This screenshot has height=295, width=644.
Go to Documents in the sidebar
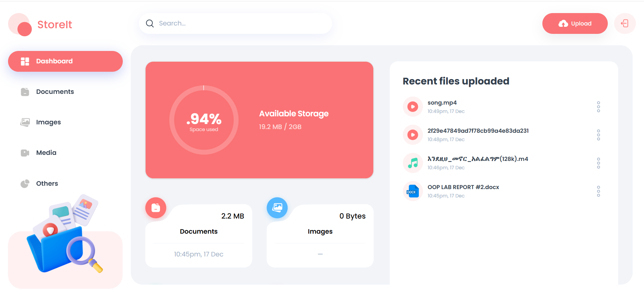(x=55, y=92)
